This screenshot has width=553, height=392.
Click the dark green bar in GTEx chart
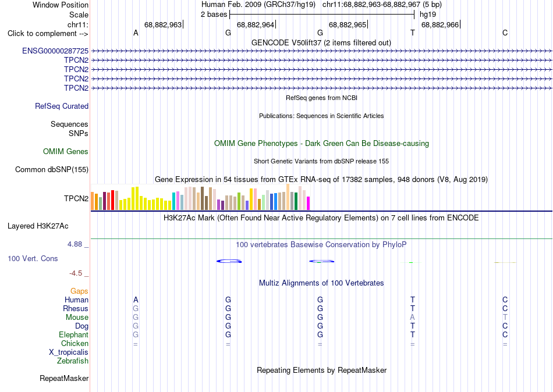pos(296,201)
